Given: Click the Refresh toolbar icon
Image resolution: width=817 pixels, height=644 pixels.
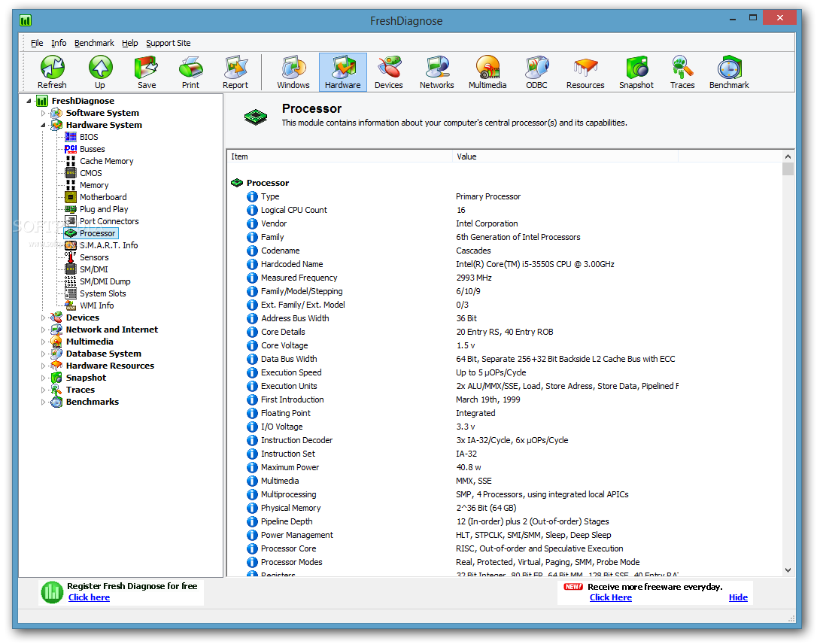Looking at the screenshot, I should click(x=52, y=72).
